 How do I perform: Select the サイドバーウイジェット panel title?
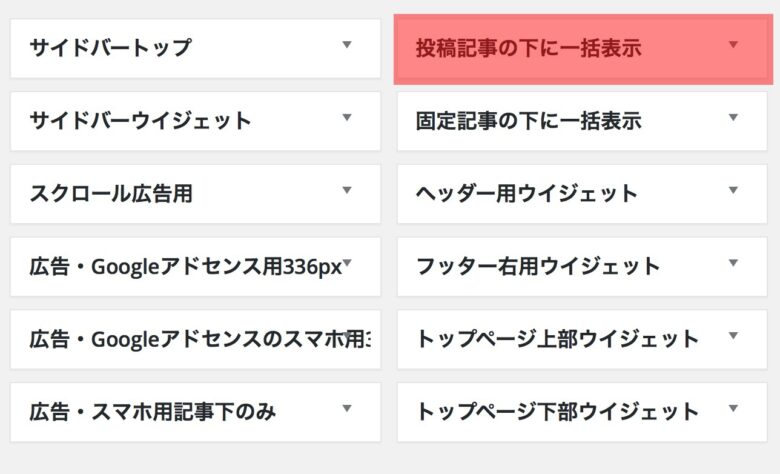[x=140, y=121]
